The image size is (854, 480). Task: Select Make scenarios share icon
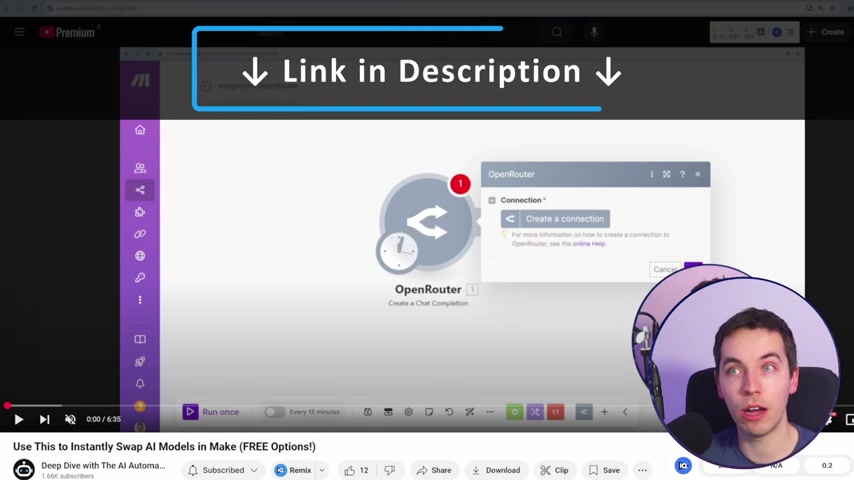tap(140, 190)
